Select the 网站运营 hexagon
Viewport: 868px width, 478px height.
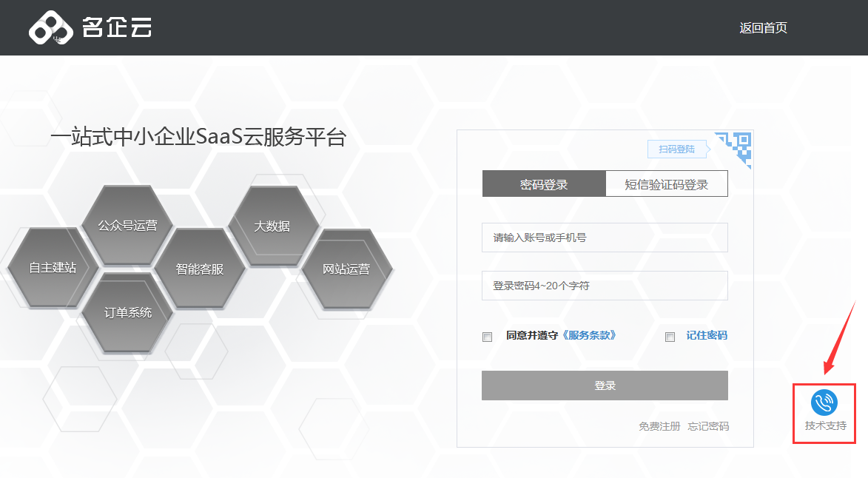pyautogui.click(x=346, y=269)
